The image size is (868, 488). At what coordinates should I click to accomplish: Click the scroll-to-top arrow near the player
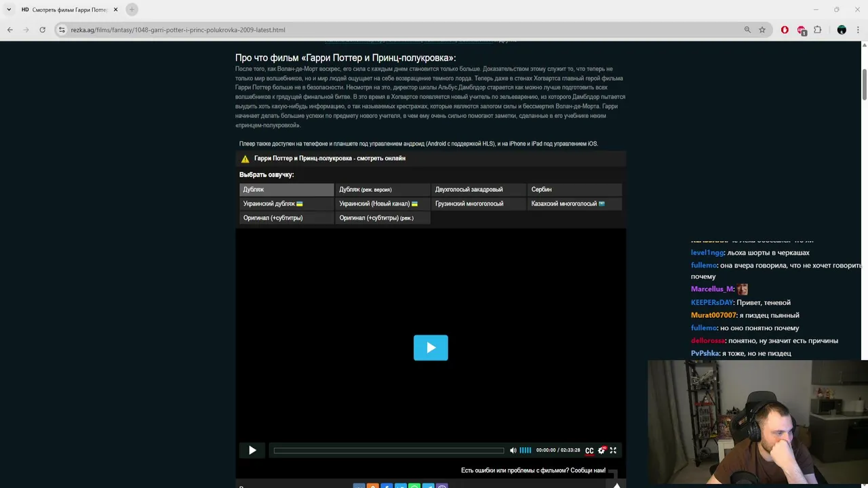616,485
